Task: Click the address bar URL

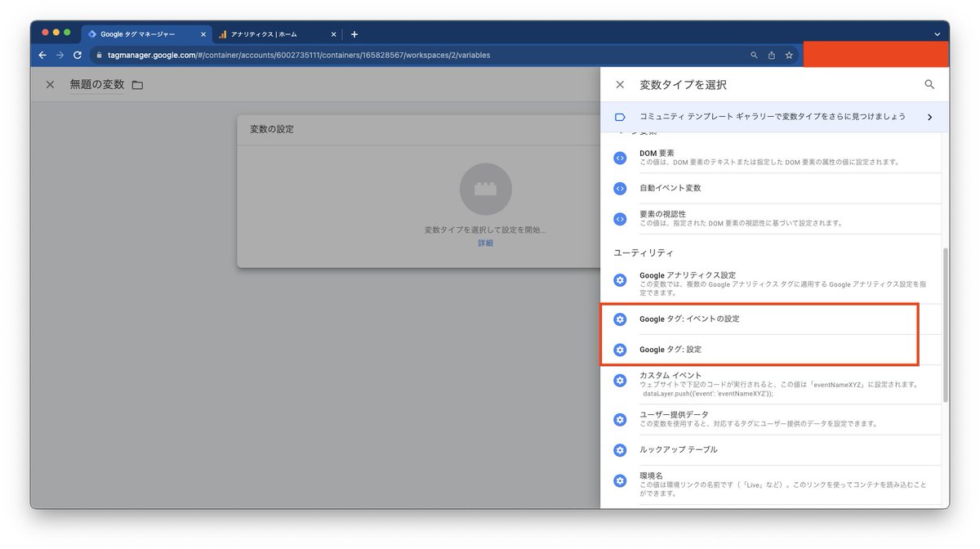Action: (x=300, y=56)
